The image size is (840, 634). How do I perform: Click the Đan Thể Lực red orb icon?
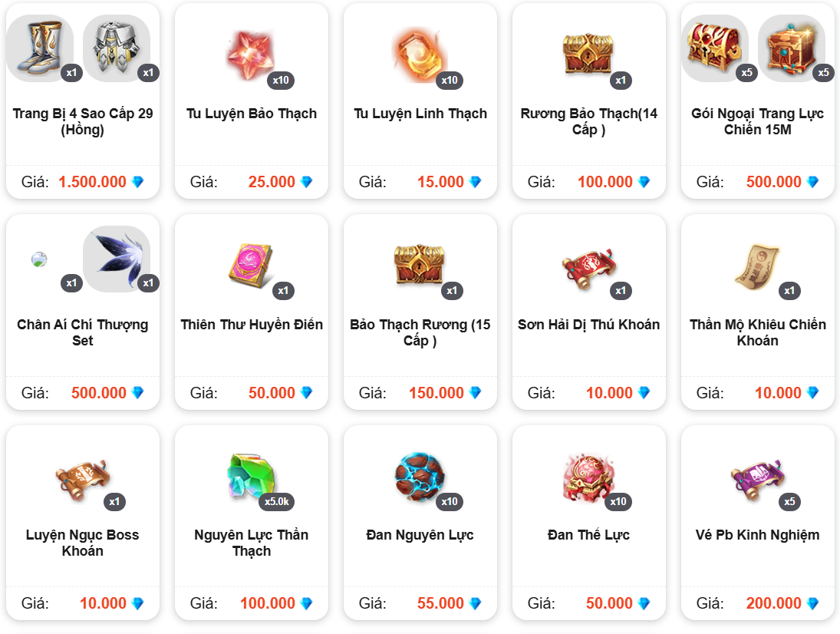(588, 477)
